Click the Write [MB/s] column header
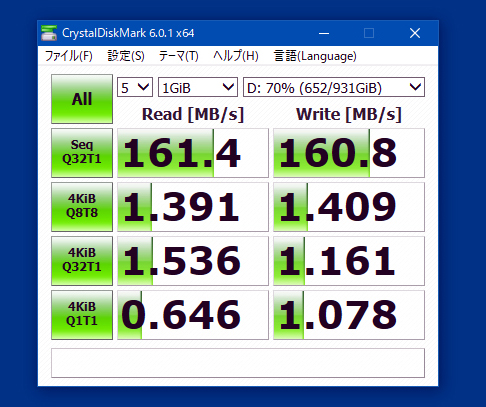Image resolution: width=486 pixels, height=407 pixels. click(349, 115)
